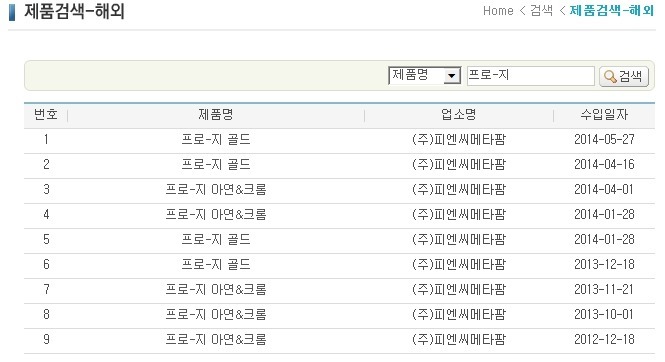Click the 검색 search button
665x362 pixels.
click(624, 76)
